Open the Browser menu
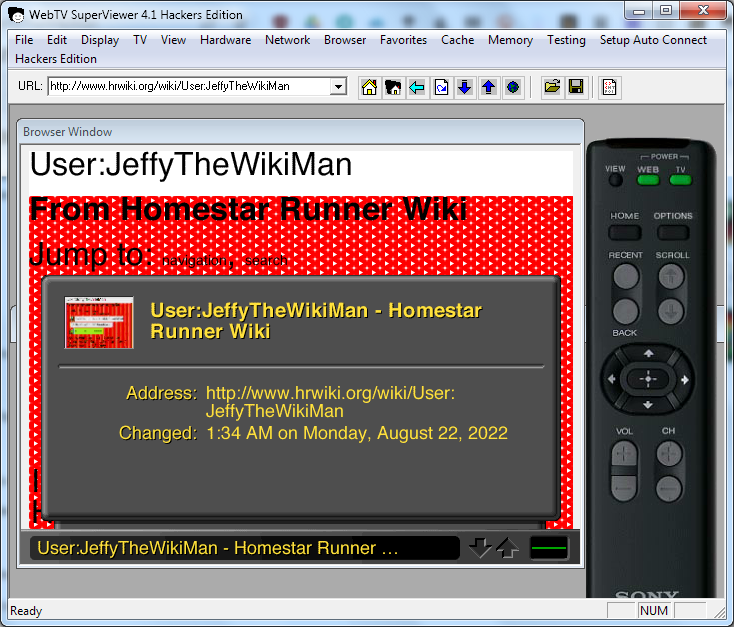Viewport: 734px width, 627px height. point(345,40)
